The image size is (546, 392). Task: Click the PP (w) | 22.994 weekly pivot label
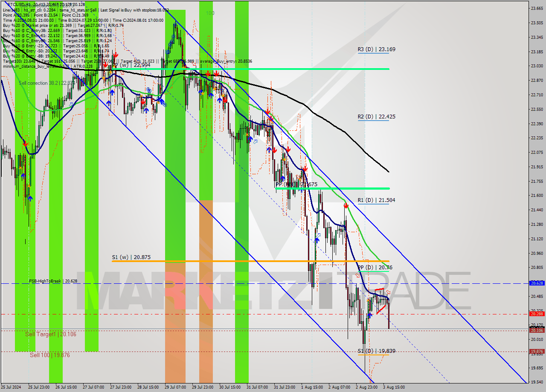(x=131, y=65)
